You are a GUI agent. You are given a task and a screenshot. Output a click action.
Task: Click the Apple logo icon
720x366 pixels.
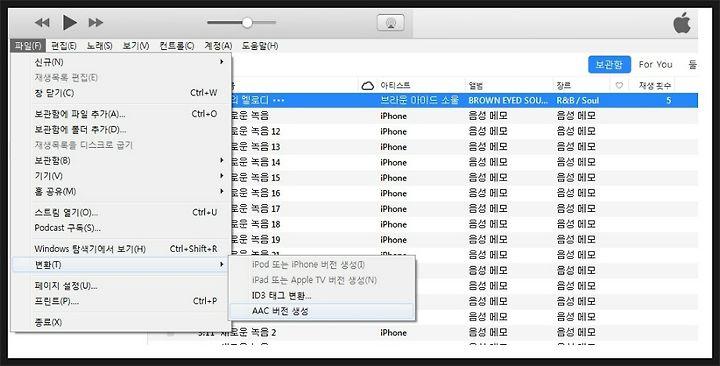[682, 23]
